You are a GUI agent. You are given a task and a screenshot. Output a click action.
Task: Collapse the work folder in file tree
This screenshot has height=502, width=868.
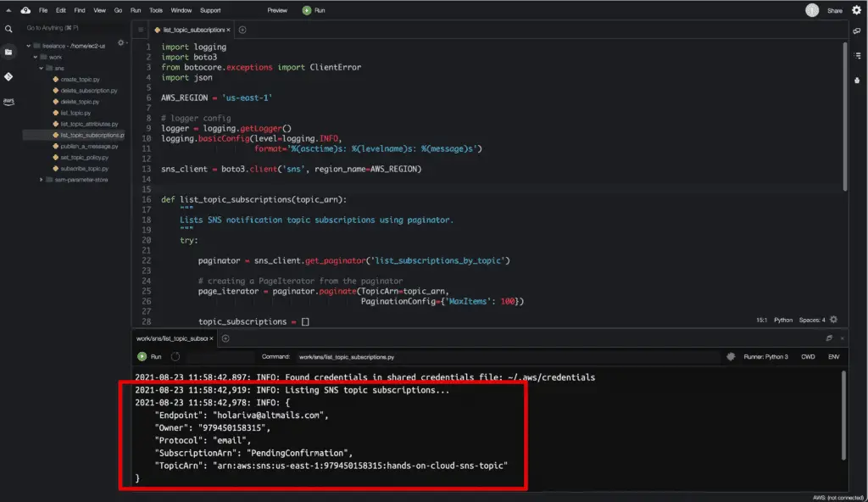point(36,57)
